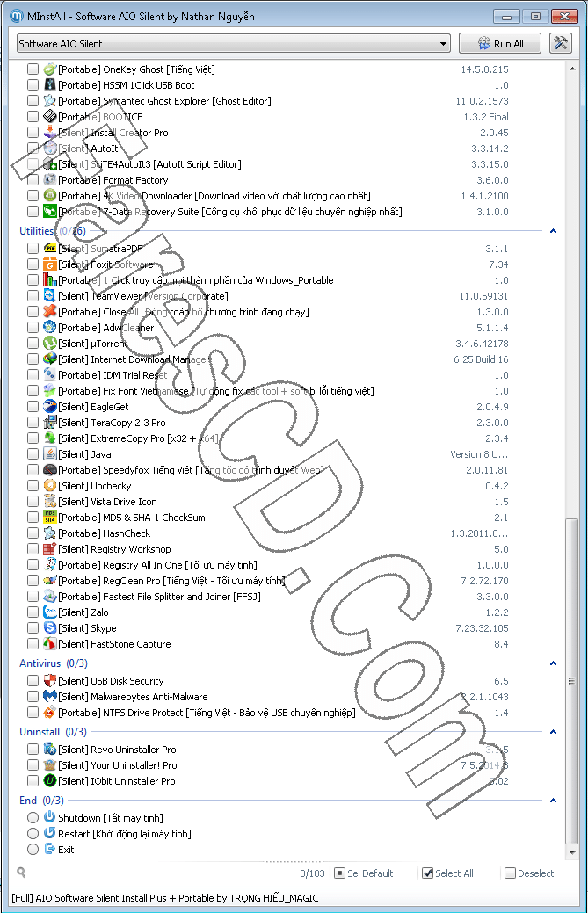Open the settings tools icon button

pyautogui.click(x=561, y=43)
